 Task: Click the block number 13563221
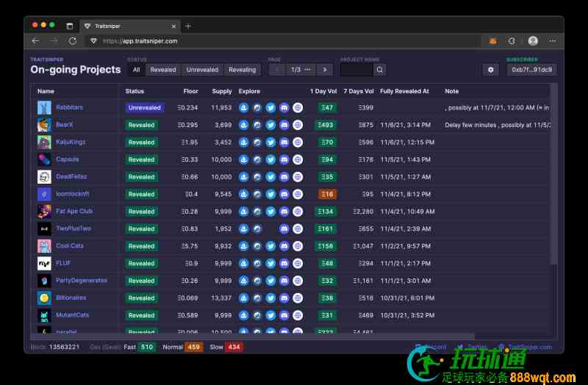tap(64, 347)
